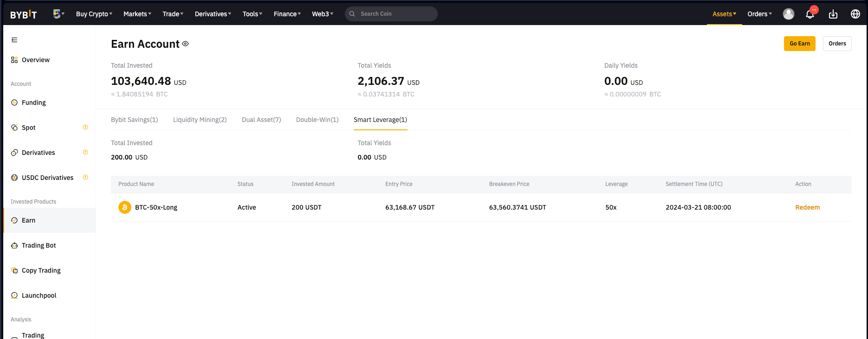Click the 50x leverage value

[611, 207]
